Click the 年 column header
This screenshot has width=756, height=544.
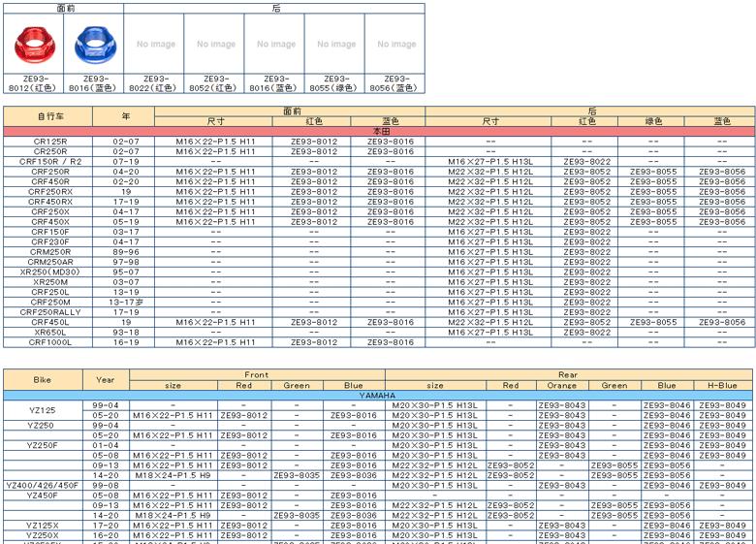pyautogui.click(x=124, y=116)
